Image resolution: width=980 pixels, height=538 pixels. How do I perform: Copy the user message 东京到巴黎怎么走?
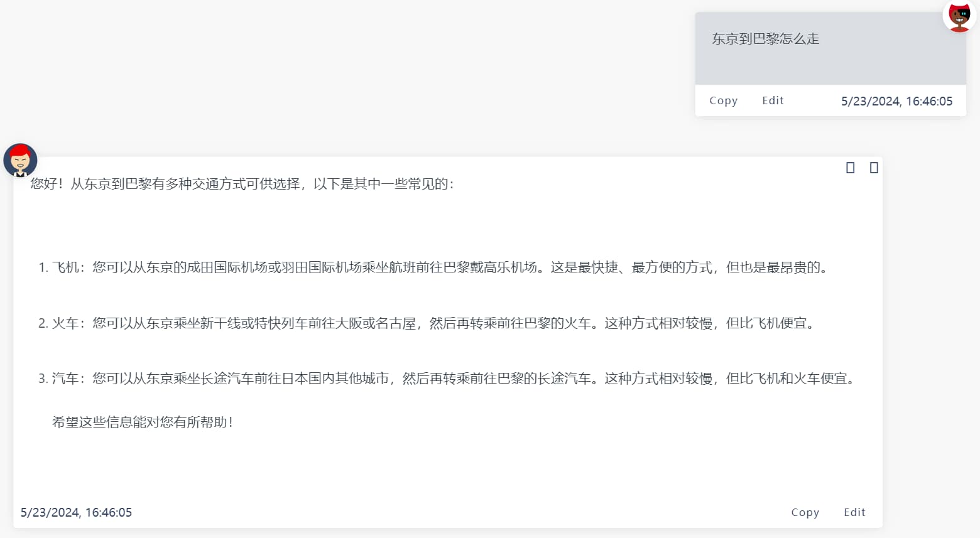pyautogui.click(x=723, y=100)
